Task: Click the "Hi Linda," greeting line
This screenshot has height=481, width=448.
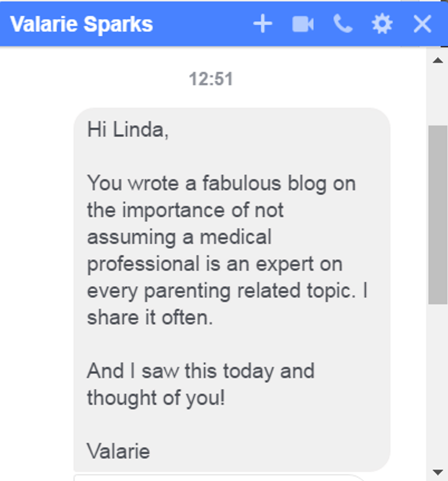Action: coord(128,130)
